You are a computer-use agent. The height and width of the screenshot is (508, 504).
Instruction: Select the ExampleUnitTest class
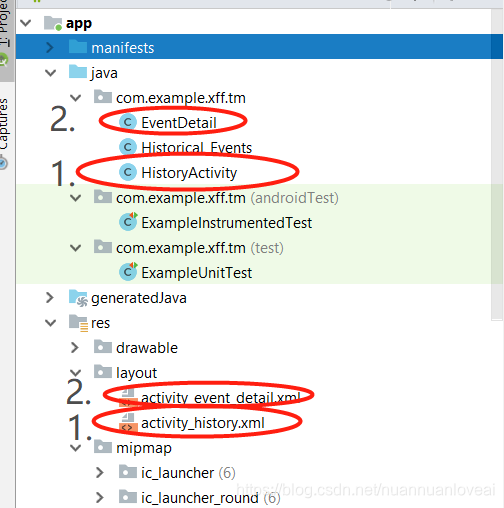pos(197,273)
